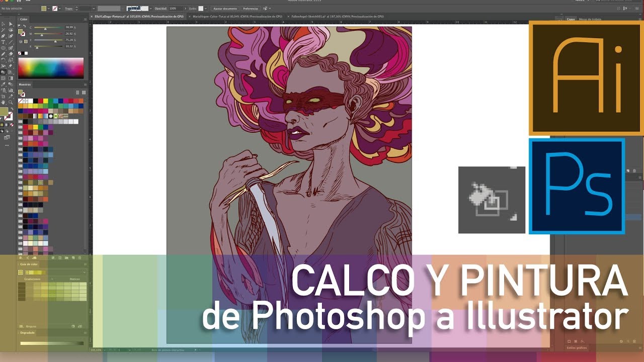
Task: Select the Degradado panel tab
Action: click(x=27, y=333)
